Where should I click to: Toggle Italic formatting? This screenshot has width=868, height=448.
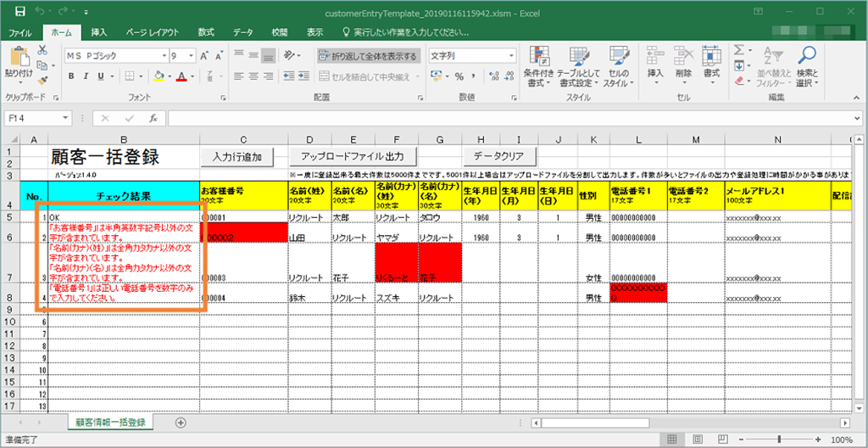click(x=86, y=76)
